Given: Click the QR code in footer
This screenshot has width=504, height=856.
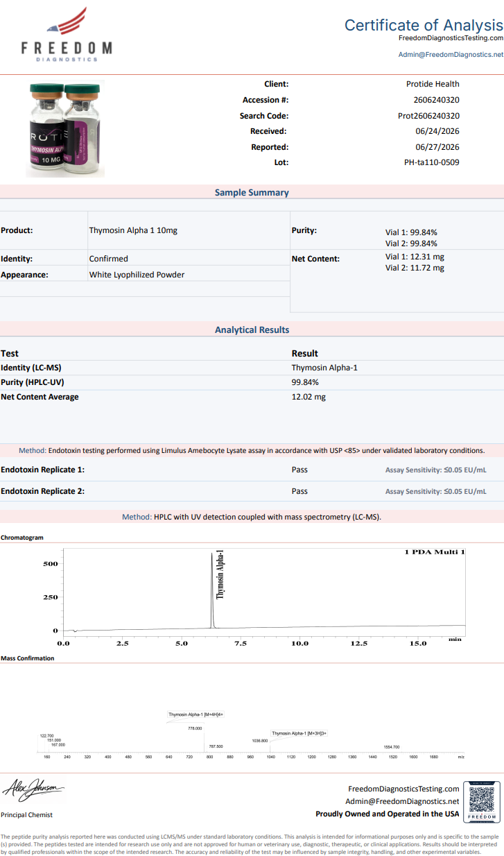Looking at the screenshot, I should 481,801.
